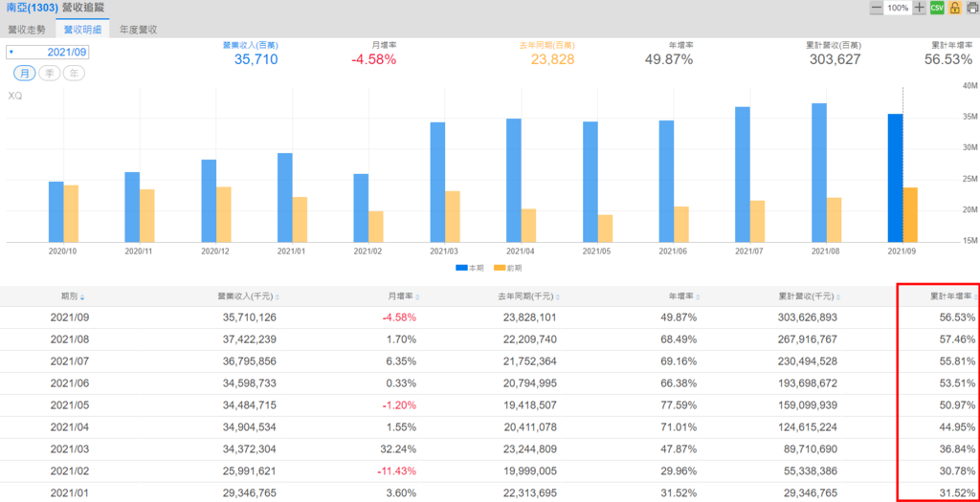This screenshot has width=980, height=502.
Task: Sort table by 累計營收(千元) column
Action: [809, 296]
